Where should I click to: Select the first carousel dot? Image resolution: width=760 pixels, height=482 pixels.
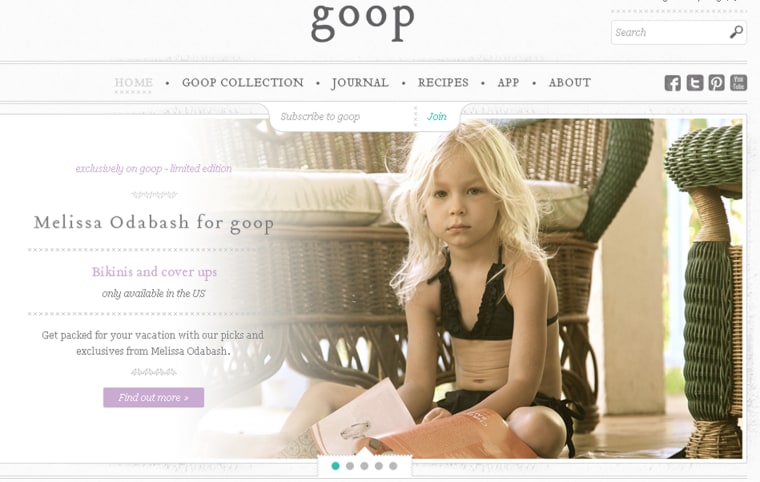[335, 466]
